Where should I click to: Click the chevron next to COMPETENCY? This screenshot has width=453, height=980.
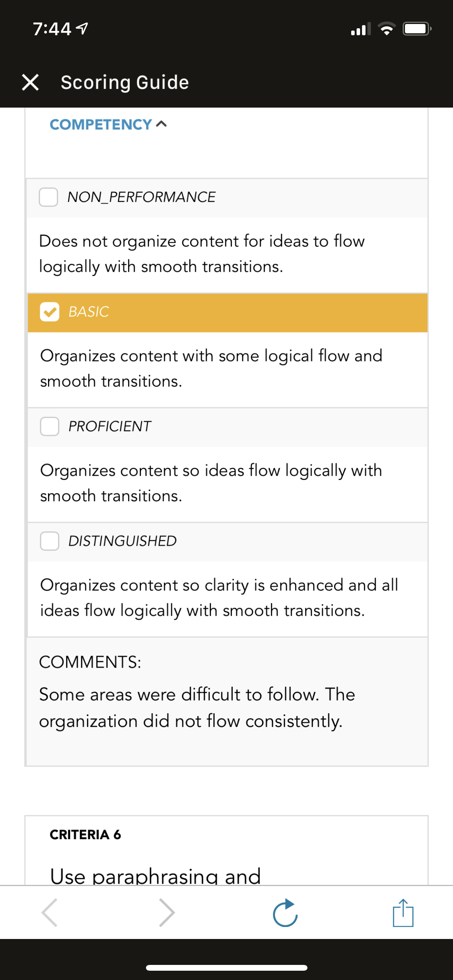[x=161, y=124]
